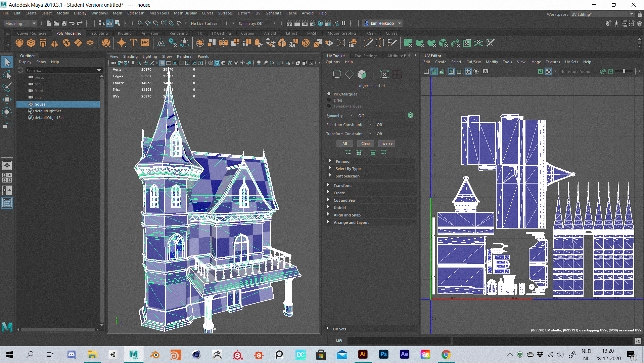
Task: Click the Redo arrow in status line
Action: tap(80, 23)
